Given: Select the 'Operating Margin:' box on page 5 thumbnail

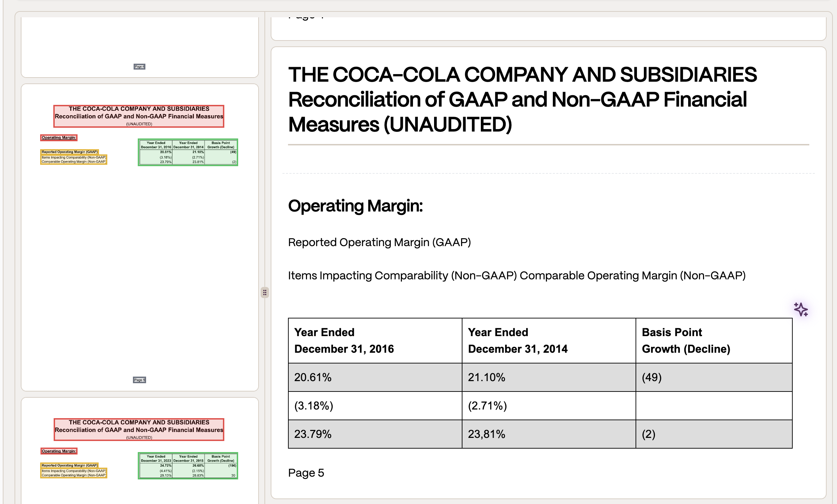Looking at the screenshot, I should point(59,138).
